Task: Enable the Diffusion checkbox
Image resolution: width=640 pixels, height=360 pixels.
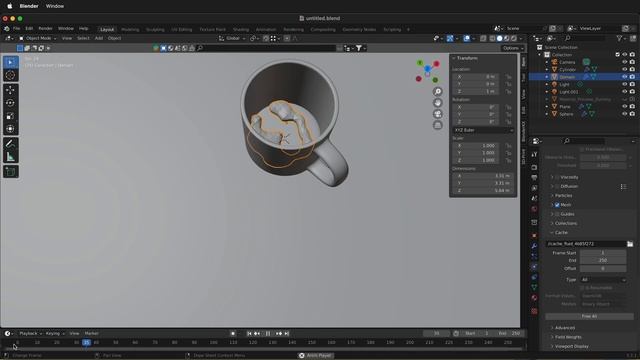Action: [557, 186]
